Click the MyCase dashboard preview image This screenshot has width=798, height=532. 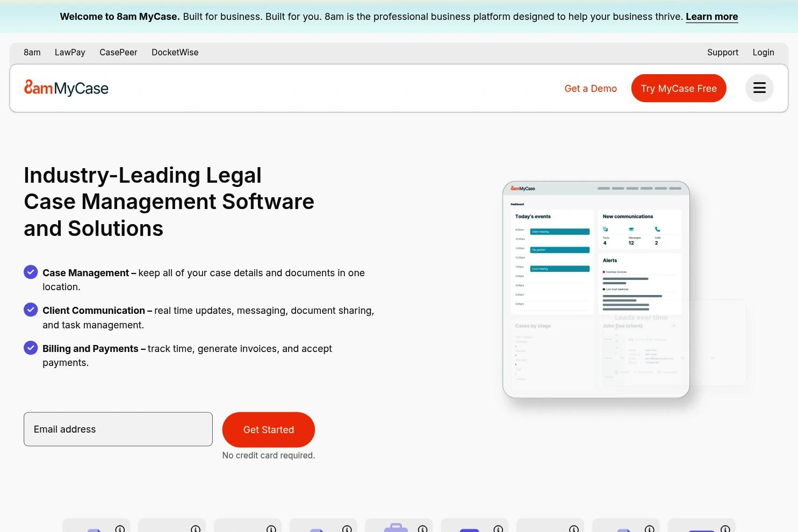pyautogui.click(x=596, y=290)
